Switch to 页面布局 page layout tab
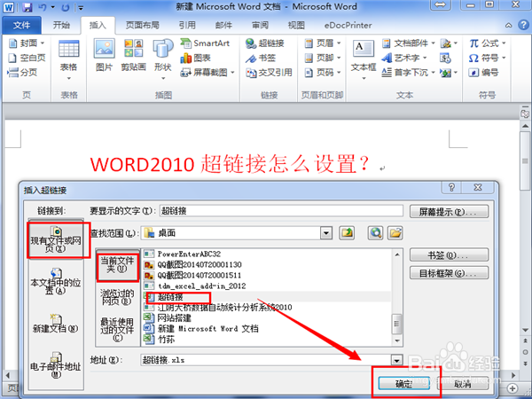This screenshot has height=399, width=532. coord(143,25)
